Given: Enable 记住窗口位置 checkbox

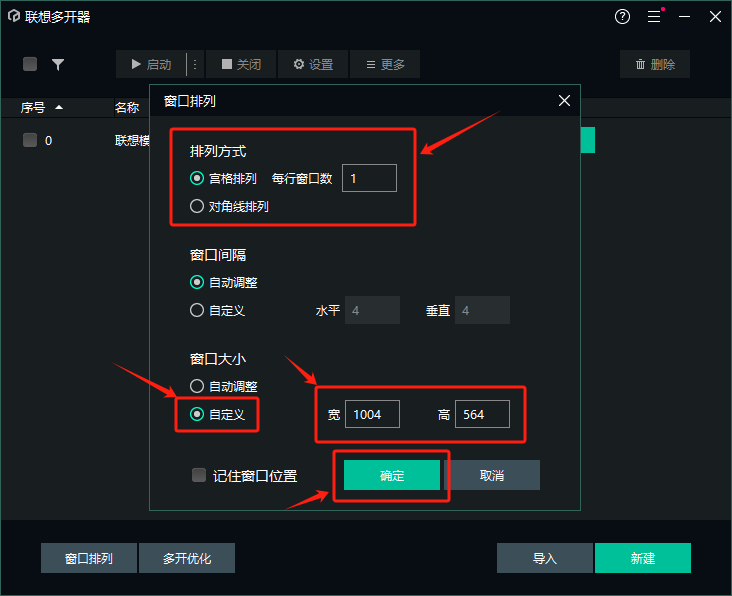Looking at the screenshot, I should (x=199, y=475).
